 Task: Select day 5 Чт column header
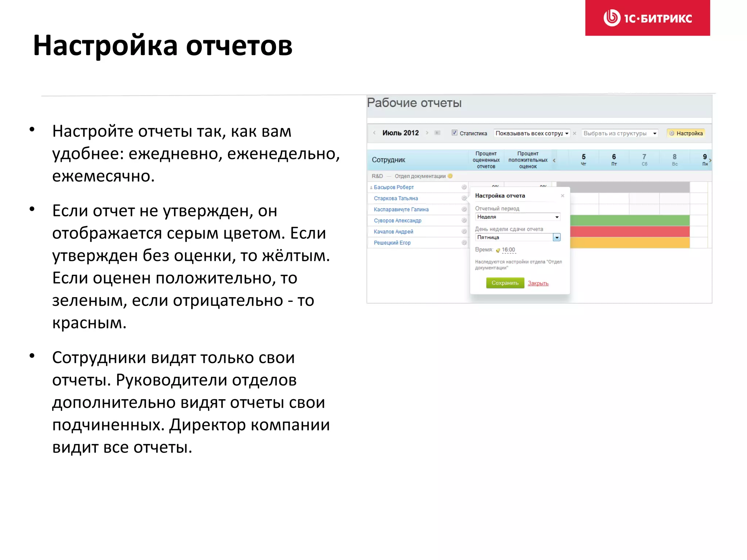pyautogui.click(x=584, y=160)
